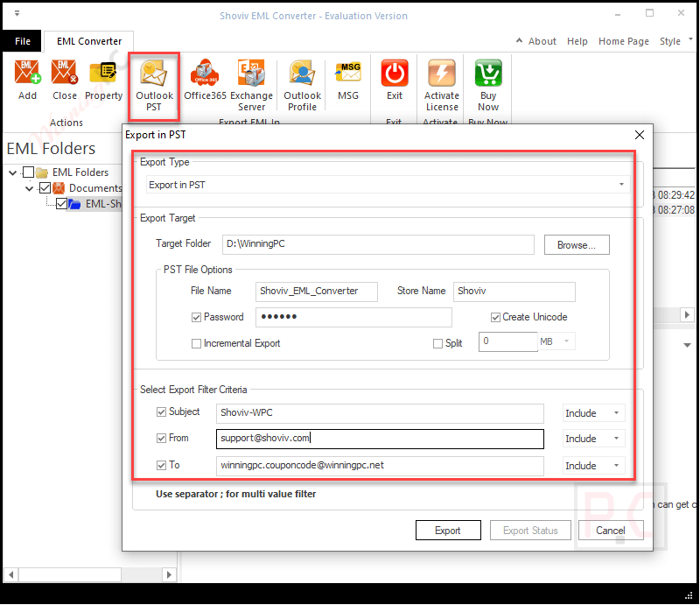Open Activate License tool
This screenshot has width=700, height=605.
(x=442, y=73)
